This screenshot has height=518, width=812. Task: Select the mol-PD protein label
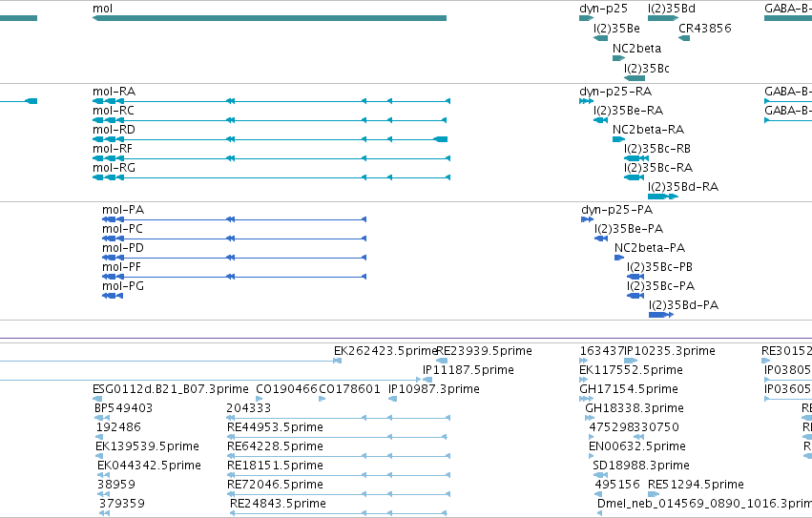point(123,249)
